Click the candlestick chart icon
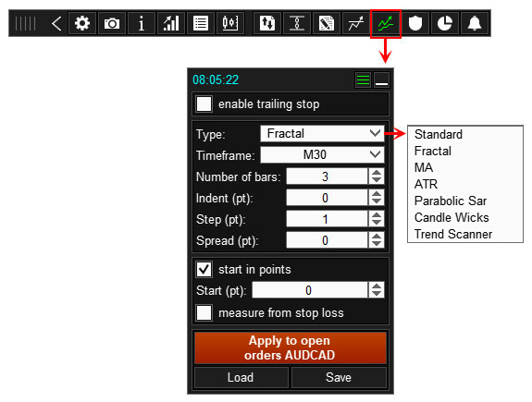Viewport: 532px width, 402px height. click(230, 23)
